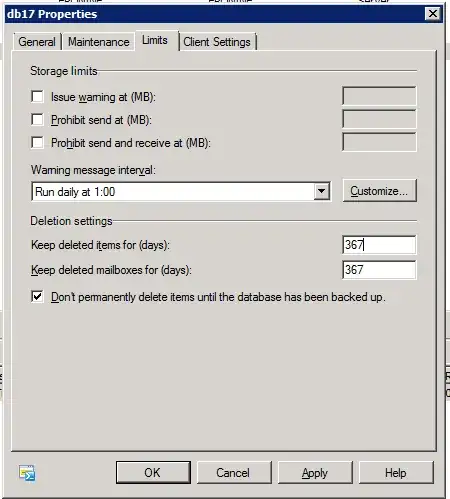Click the Issue warning at (MB) value box
The image size is (450, 499).
click(379, 96)
